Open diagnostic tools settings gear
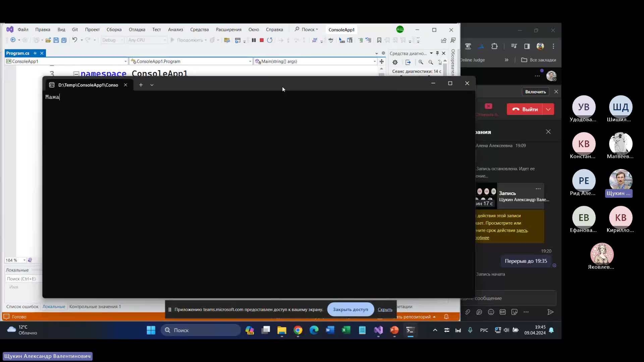 click(395, 62)
